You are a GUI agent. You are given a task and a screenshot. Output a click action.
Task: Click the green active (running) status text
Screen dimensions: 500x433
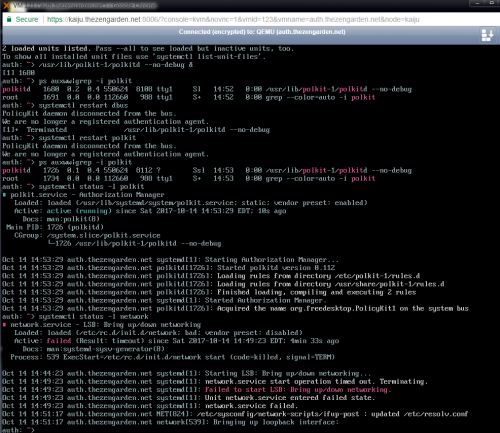point(79,211)
